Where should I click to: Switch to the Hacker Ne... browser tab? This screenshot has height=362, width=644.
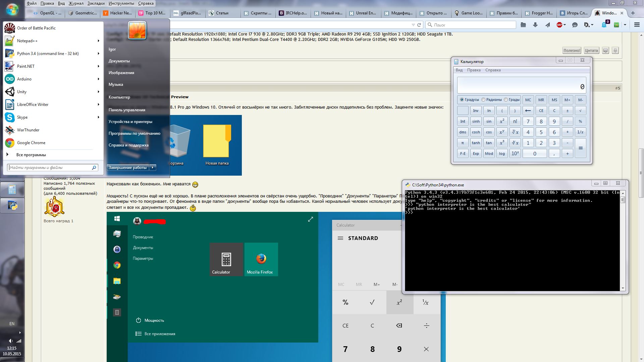pyautogui.click(x=118, y=13)
